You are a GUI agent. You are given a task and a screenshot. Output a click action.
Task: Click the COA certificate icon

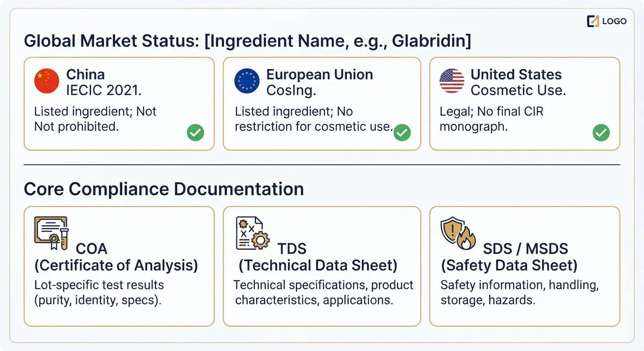51,233
